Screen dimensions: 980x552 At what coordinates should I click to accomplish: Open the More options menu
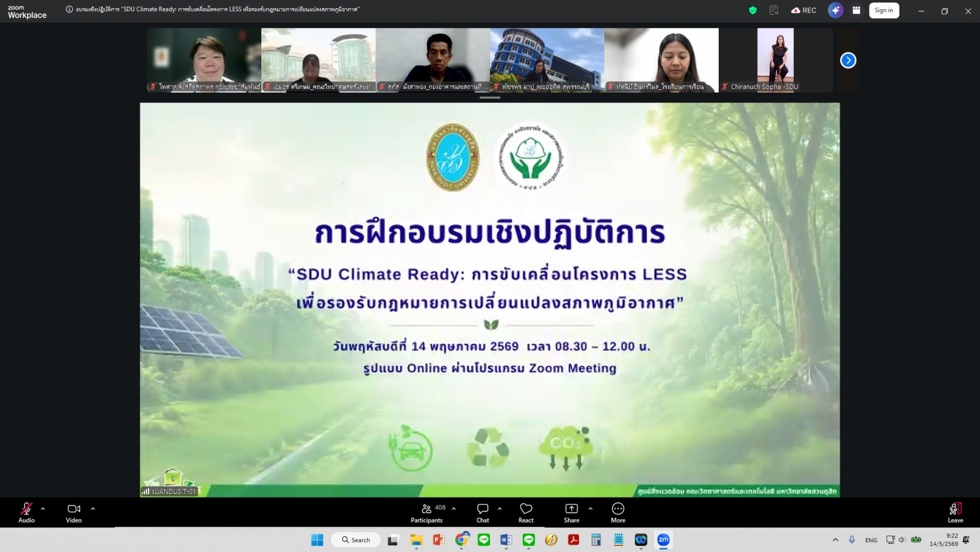tap(618, 512)
